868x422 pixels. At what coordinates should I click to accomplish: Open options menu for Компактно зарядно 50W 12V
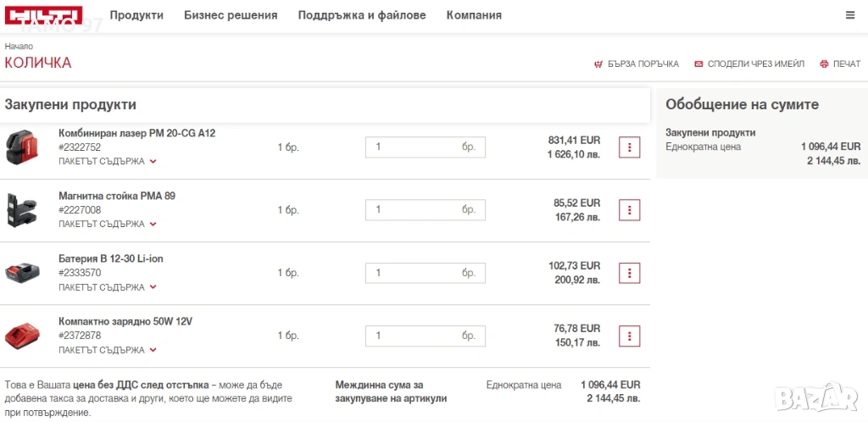[630, 336]
